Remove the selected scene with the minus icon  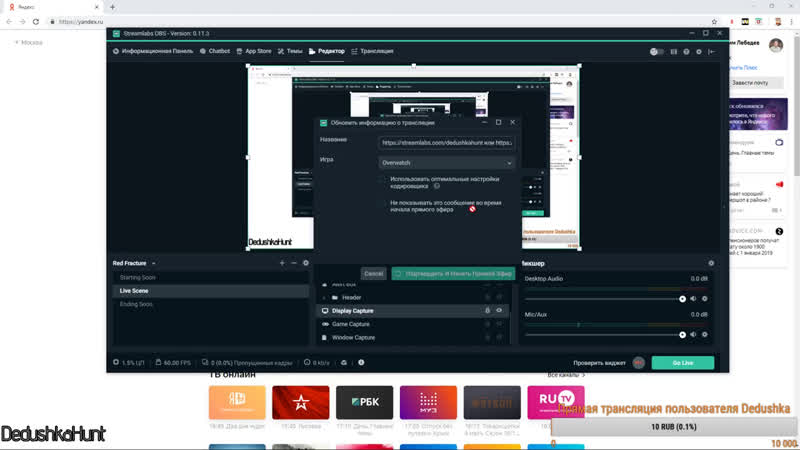294,263
